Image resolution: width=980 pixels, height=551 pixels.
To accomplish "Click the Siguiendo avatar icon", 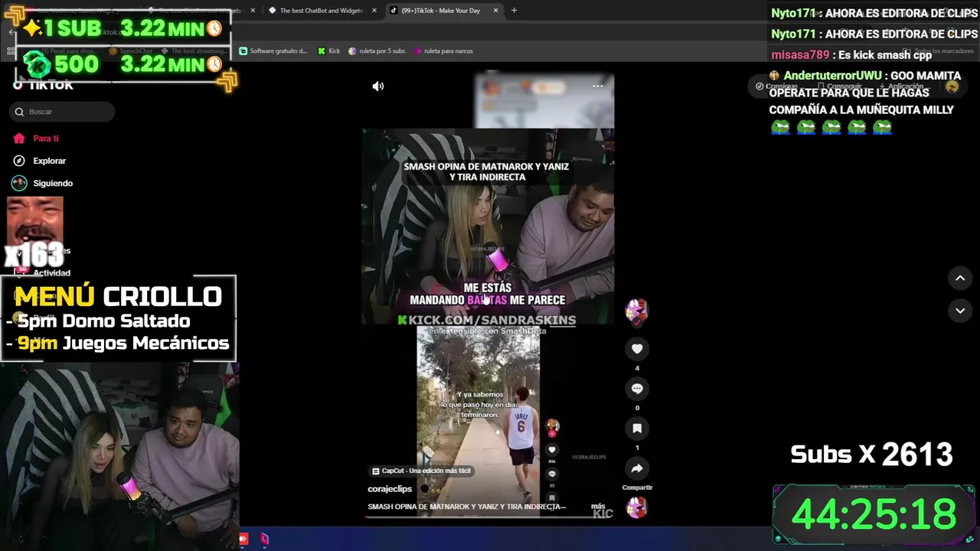I will click(x=19, y=183).
